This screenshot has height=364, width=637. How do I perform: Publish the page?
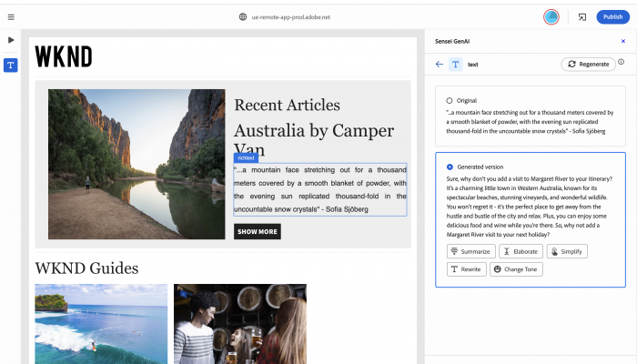(612, 17)
